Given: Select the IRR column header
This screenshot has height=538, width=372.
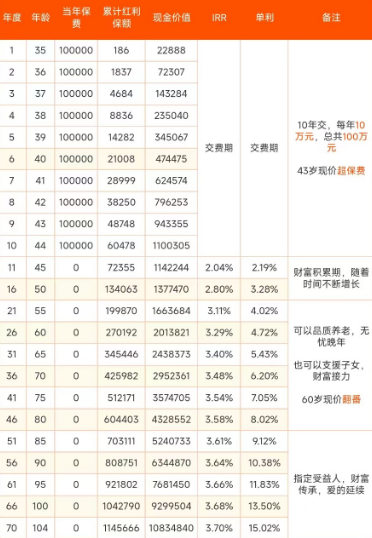Looking at the screenshot, I should coord(219,17).
